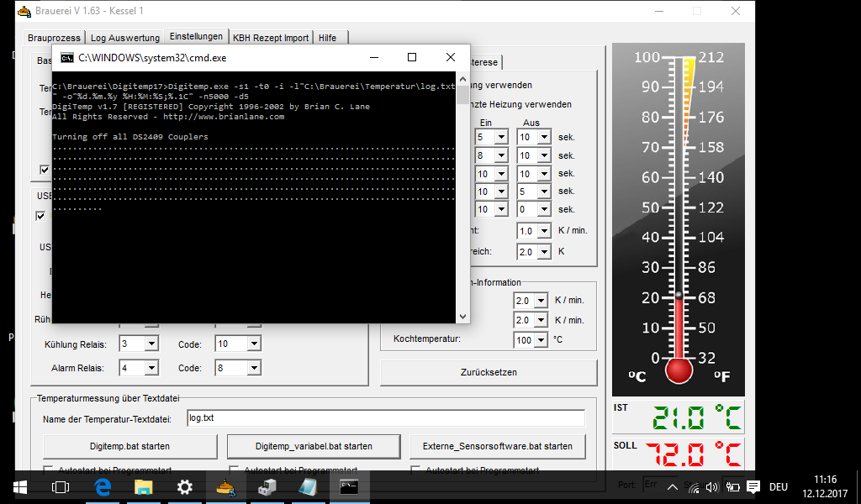This screenshot has width=861, height=504.
Task: Click the cmd.exe taskbar icon
Action: pyautogui.click(x=349, y=486)
